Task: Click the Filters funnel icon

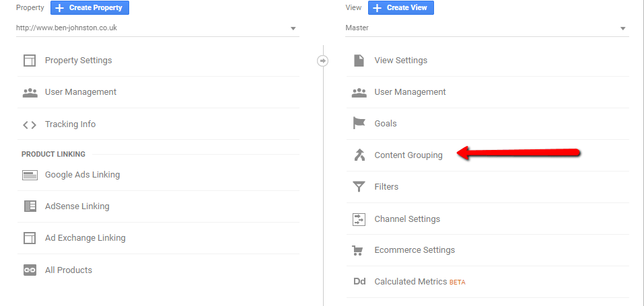Action: click(x=359, y=187)
